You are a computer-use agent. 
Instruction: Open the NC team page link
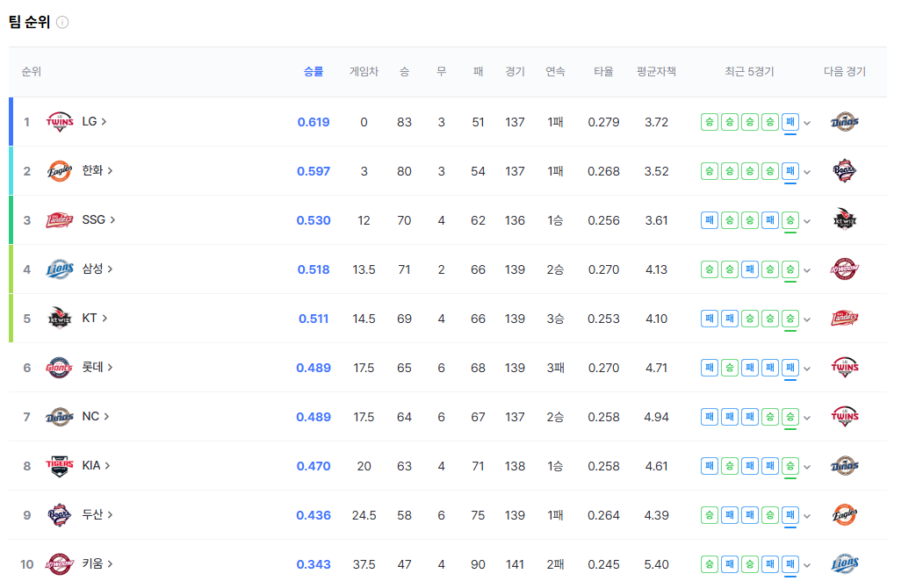(x=96, y=416)
